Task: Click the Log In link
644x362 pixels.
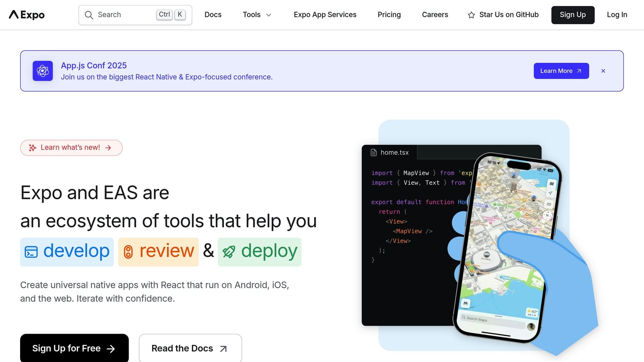Action: (x=617, y=15)
